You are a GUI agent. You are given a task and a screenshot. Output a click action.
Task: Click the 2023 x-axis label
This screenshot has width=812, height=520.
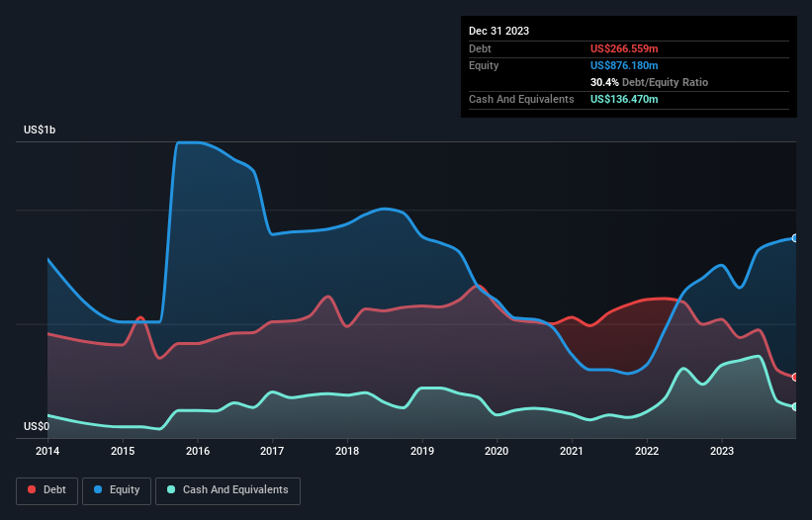pos(722,451)
